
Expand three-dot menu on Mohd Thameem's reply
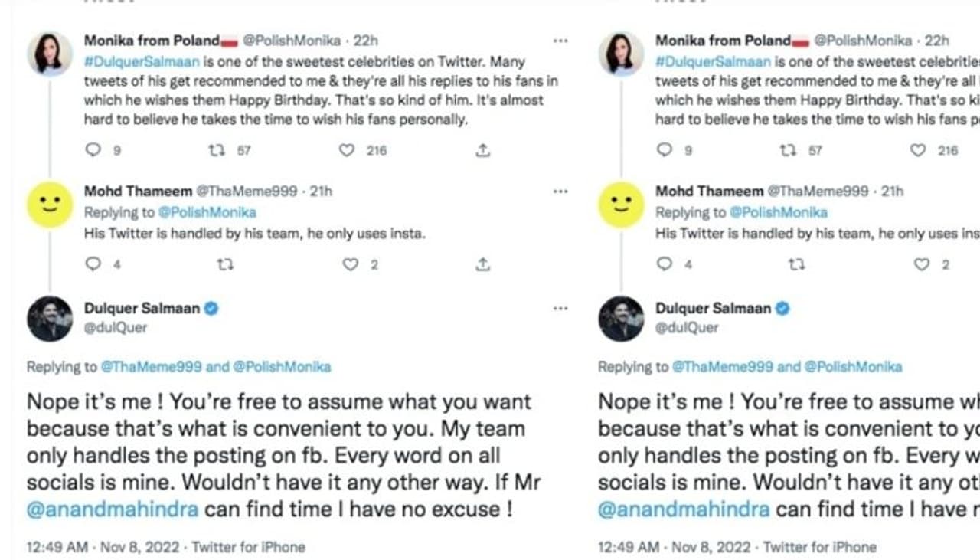point(560,192)
